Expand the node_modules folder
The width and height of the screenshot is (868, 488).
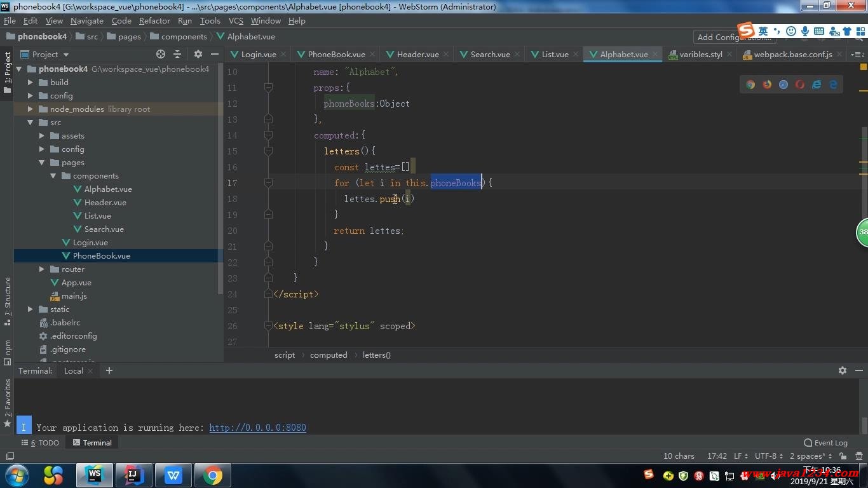coord(30,109)
